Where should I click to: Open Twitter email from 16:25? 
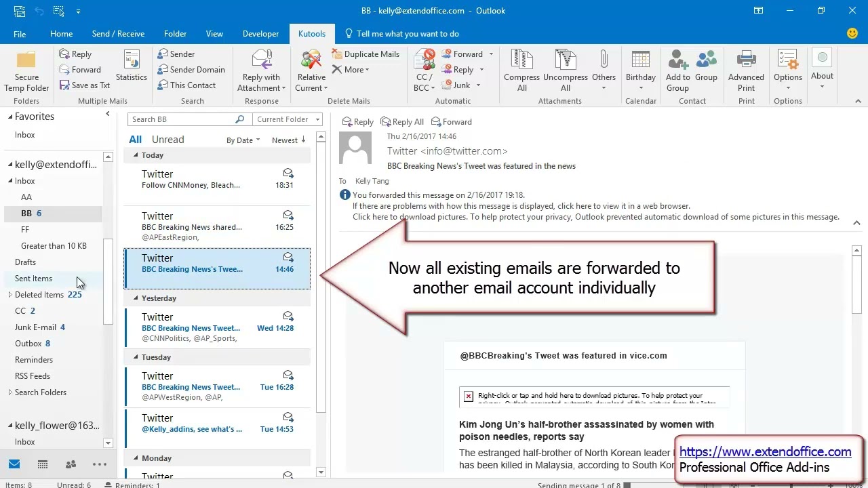tap(217, 226)
